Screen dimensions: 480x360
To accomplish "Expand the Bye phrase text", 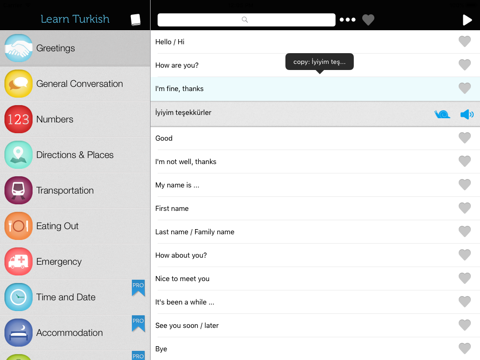I will [161, 349].
